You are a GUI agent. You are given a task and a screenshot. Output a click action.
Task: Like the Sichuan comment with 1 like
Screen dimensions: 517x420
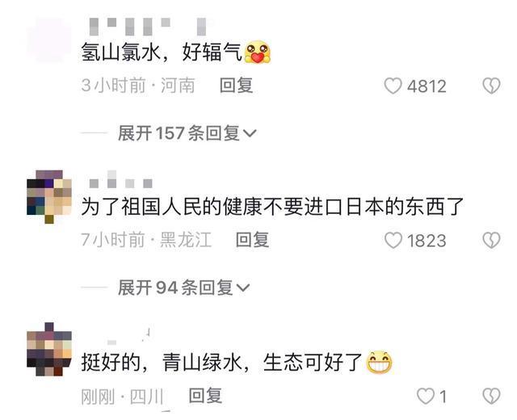[426, 396]
